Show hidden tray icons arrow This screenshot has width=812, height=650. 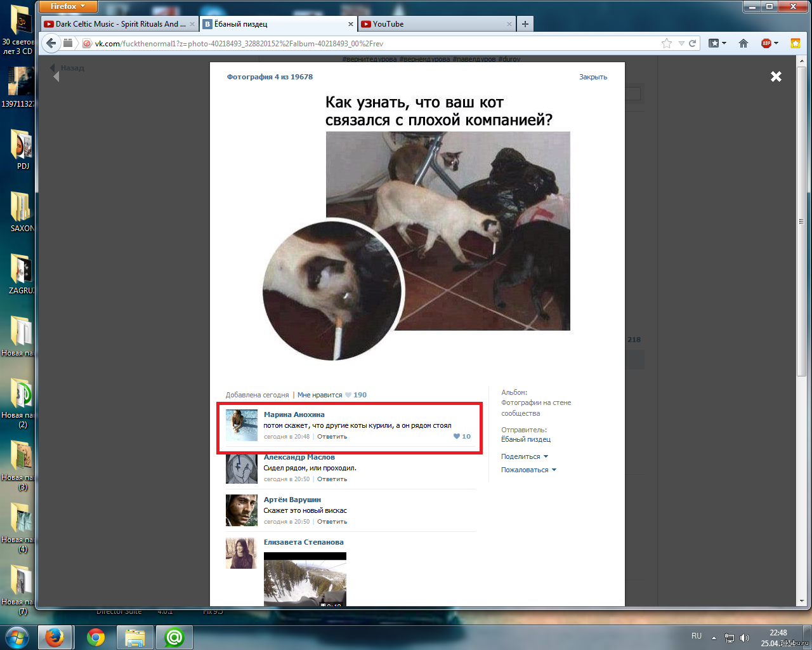(x=714, y=637)
